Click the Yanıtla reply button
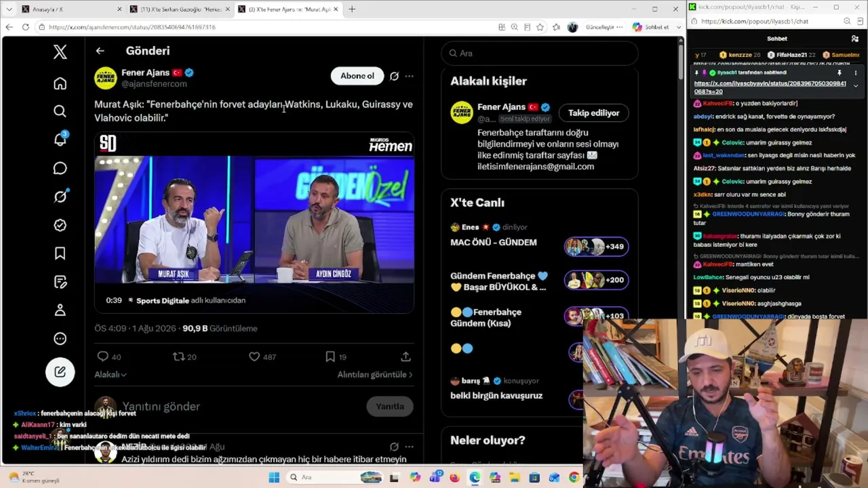Image resolution: width=868 pixels, height=488 pixels. (390, 407)
